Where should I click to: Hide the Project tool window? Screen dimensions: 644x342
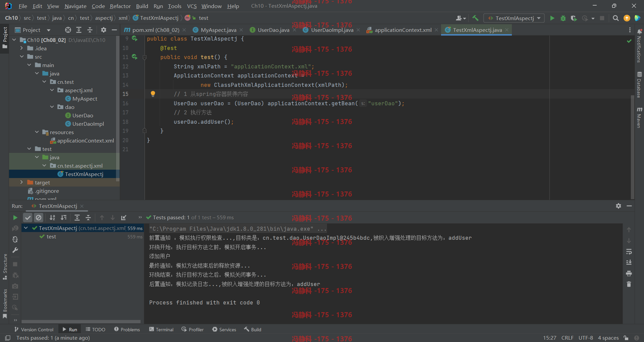pos(114,30)
